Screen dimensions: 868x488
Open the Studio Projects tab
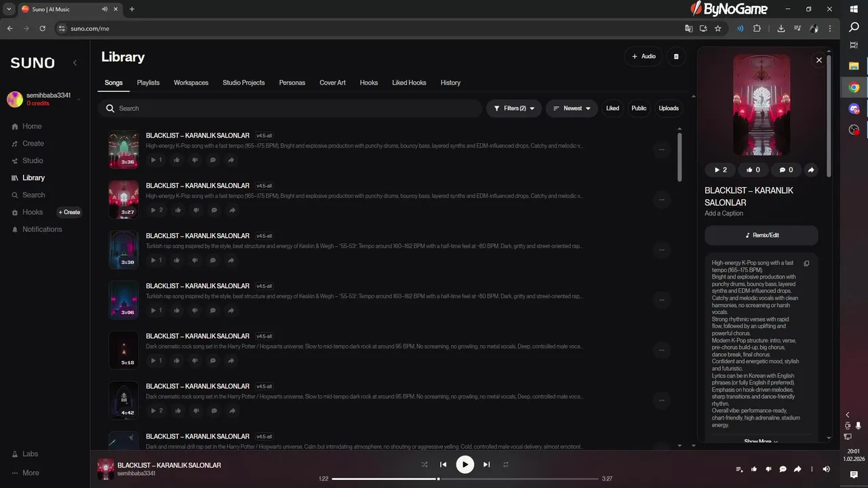243,83
